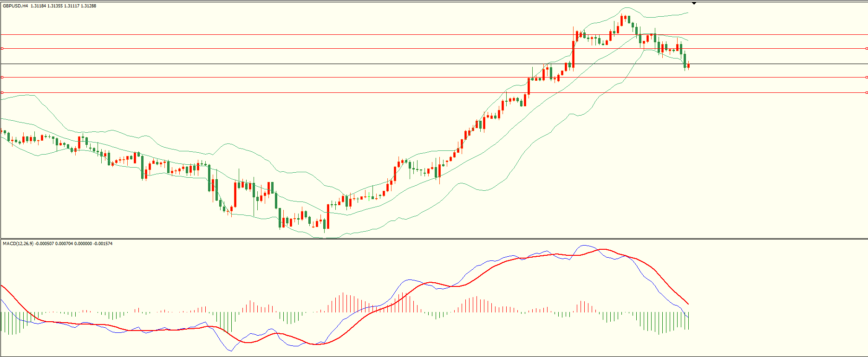
Task: Select right-end handle of the lowest red line
Action: point(867,92)
